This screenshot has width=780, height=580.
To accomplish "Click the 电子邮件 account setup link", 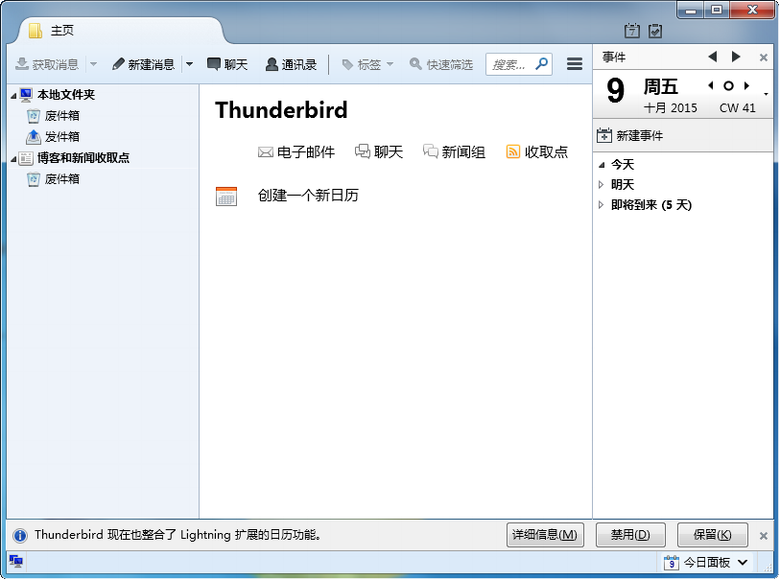I will click(x=296, y=152).
